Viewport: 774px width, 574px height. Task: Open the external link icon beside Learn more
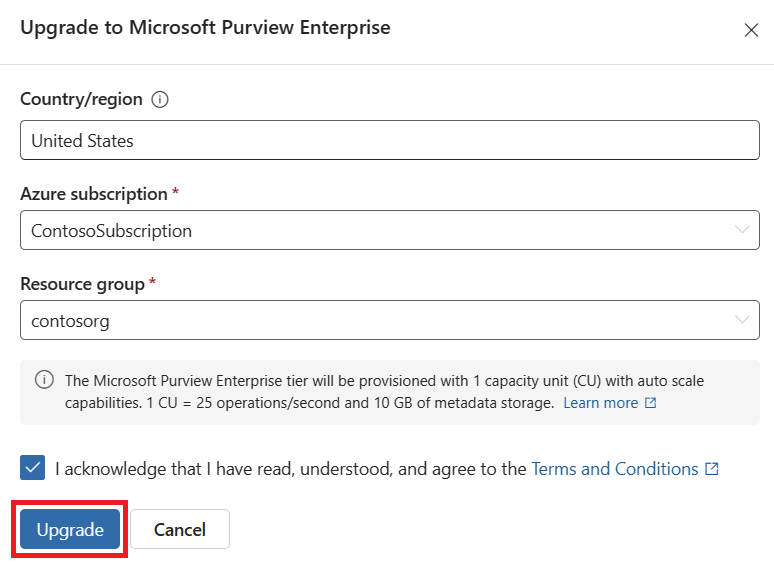(x=651, y=403)
